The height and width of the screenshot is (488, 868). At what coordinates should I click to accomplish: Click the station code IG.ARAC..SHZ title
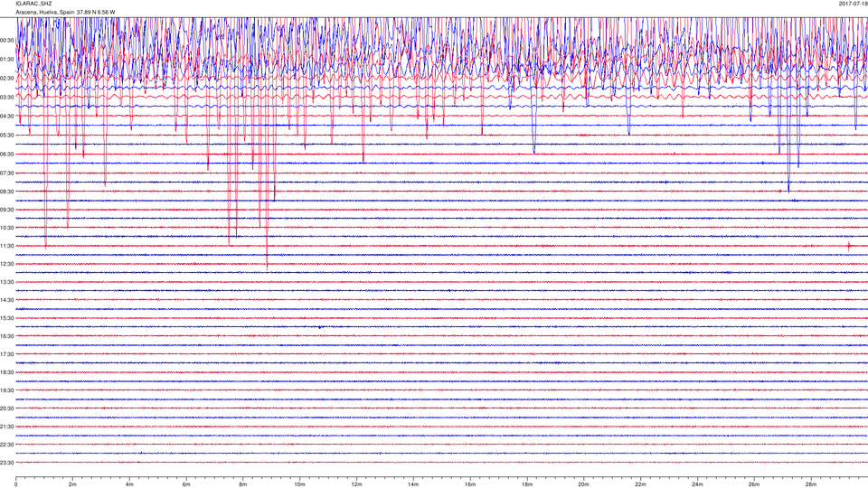[x=33, y=4]
